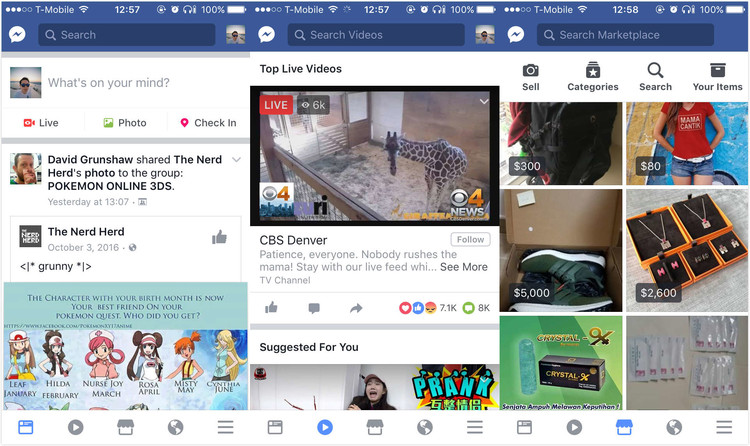The image size is (750, 446).
Task: Tap the Suggested For You heading
Action: tap(309, 347)
